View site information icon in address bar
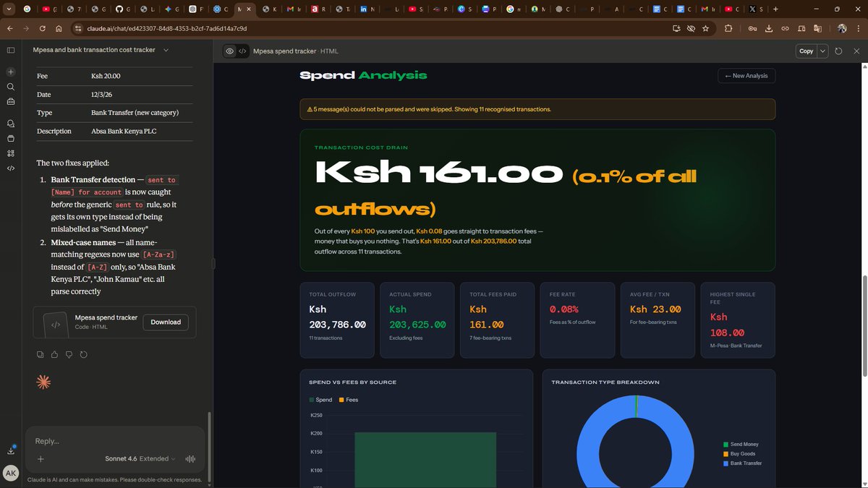Viewport: 868px width, 488px height. click(78, 28)
